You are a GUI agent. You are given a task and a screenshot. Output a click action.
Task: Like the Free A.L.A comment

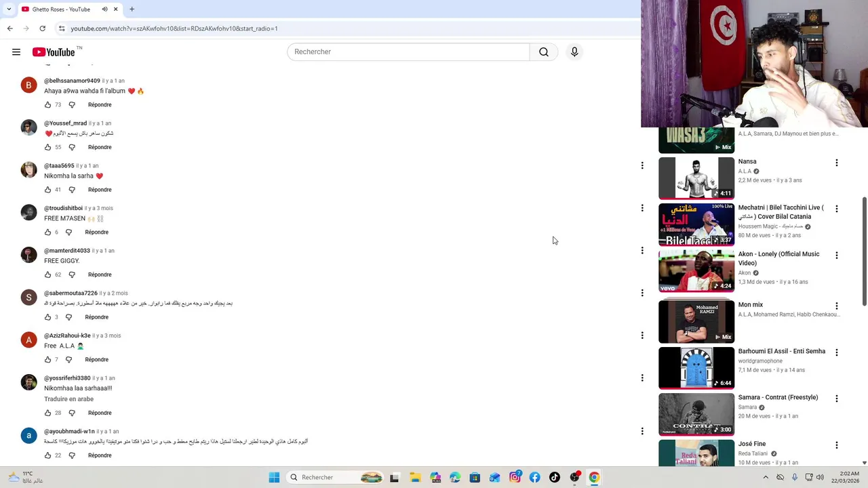[47, 360]
